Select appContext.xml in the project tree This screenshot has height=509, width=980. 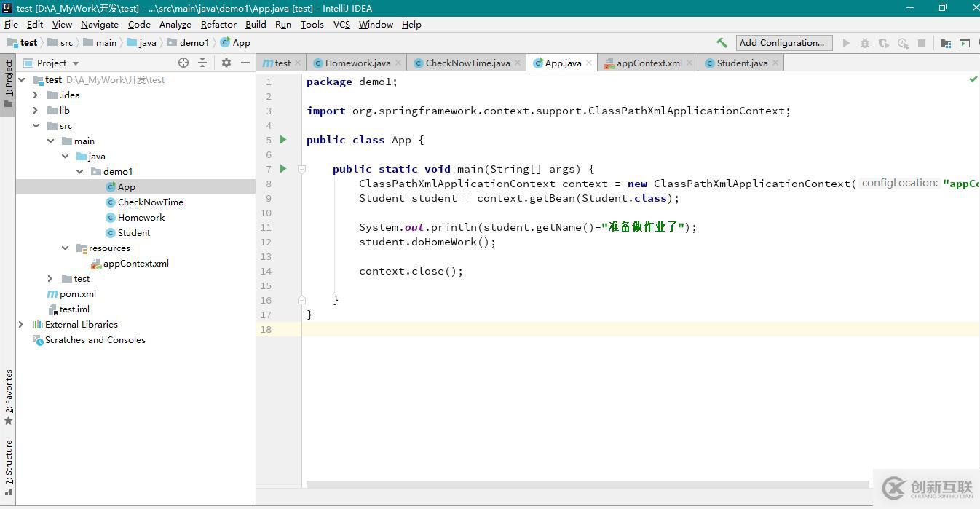135,264
